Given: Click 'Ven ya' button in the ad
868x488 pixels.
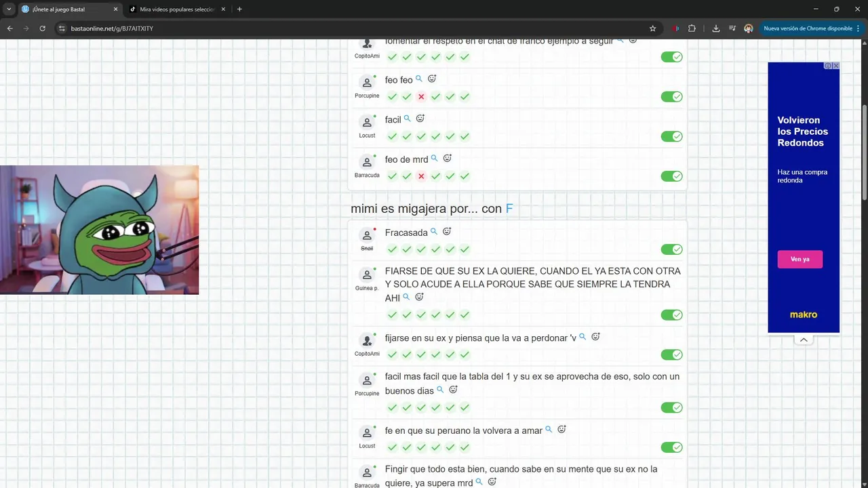Looking at the screenshot, I should click(800, 259).
